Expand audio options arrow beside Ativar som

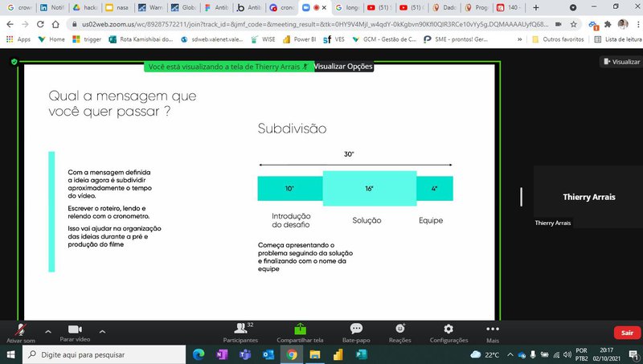coord(48,332)
